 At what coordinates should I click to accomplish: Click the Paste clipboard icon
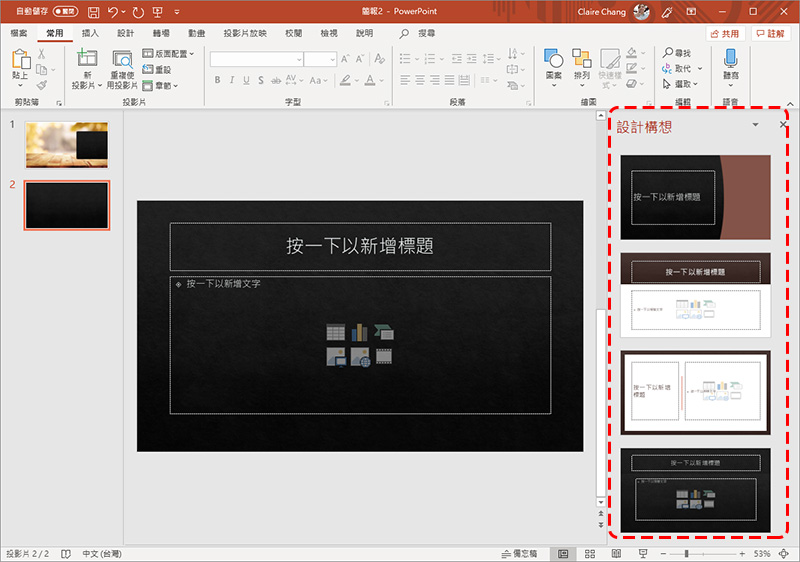[x=20, y=59]
